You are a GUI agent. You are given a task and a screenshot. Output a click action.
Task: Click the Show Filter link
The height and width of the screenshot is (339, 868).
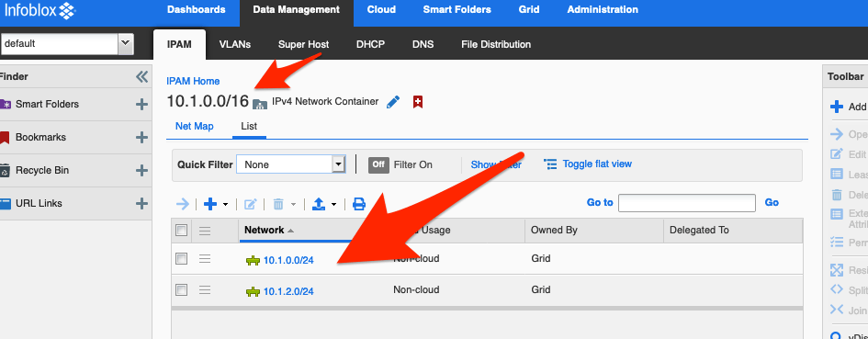click(x=496, y=164)
